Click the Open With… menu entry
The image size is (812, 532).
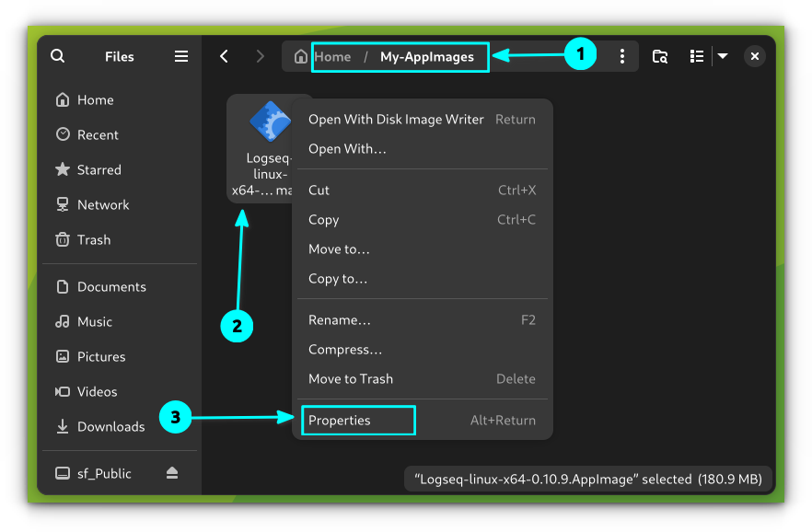pos(347,148)
